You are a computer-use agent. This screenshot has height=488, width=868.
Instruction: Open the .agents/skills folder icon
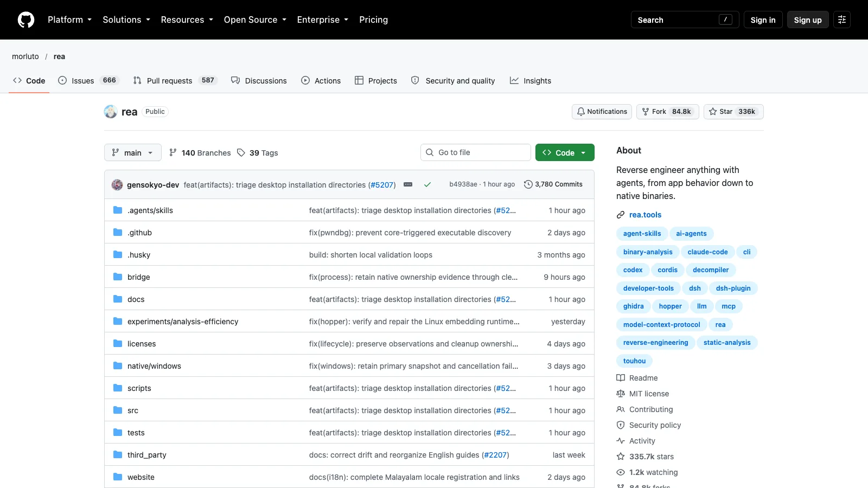click(118, 210)
